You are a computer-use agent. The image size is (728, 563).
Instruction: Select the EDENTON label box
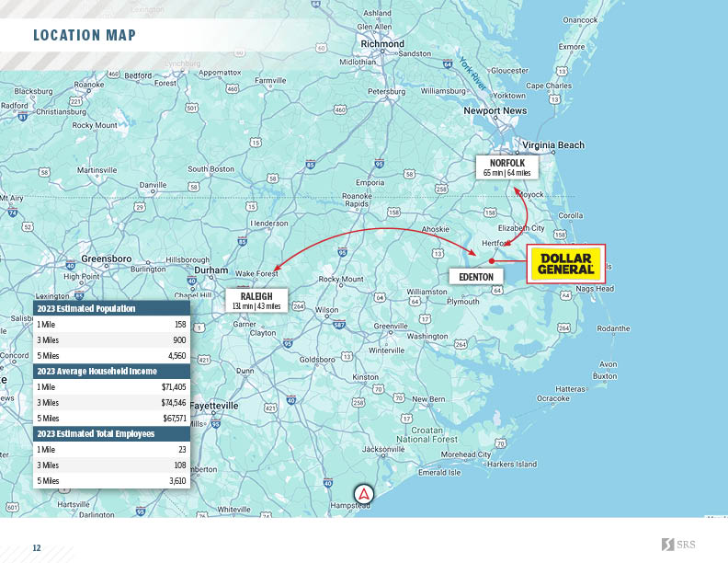click(476, 277)
